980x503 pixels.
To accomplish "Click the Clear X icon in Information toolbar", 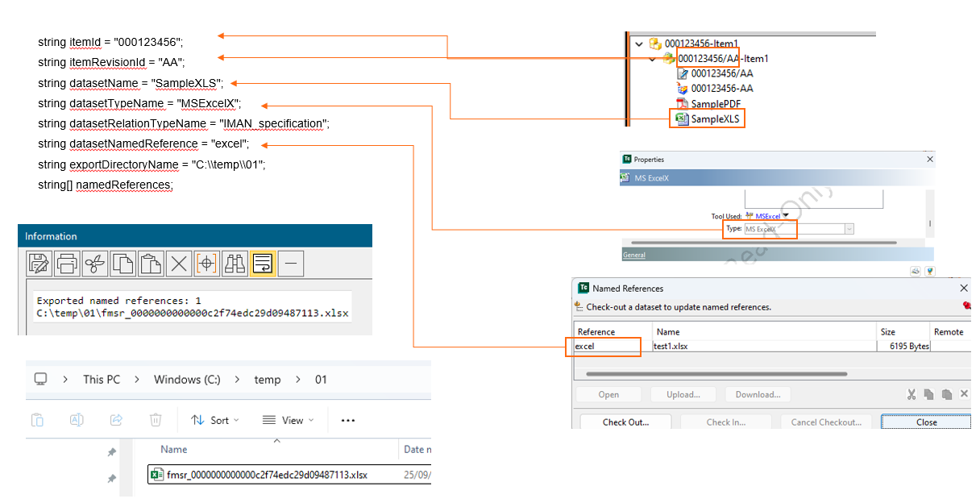I will tap(179, 264).
